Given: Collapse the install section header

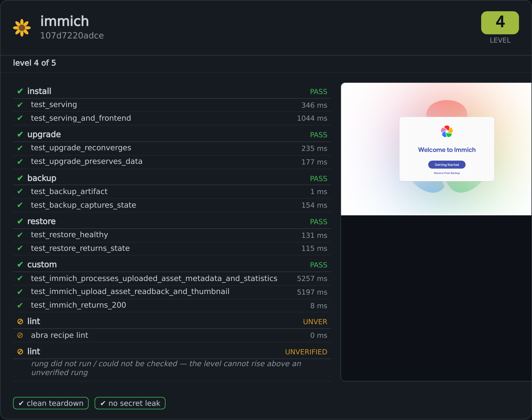Looking at the screenshot, I should tap(172, 91).
